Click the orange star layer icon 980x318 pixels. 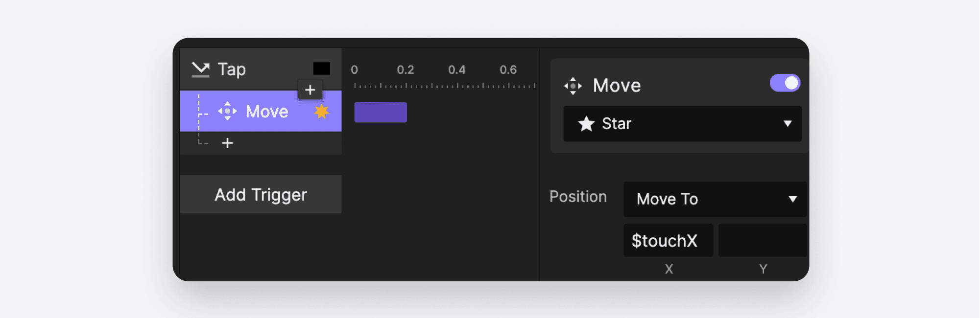coord(321,112)
